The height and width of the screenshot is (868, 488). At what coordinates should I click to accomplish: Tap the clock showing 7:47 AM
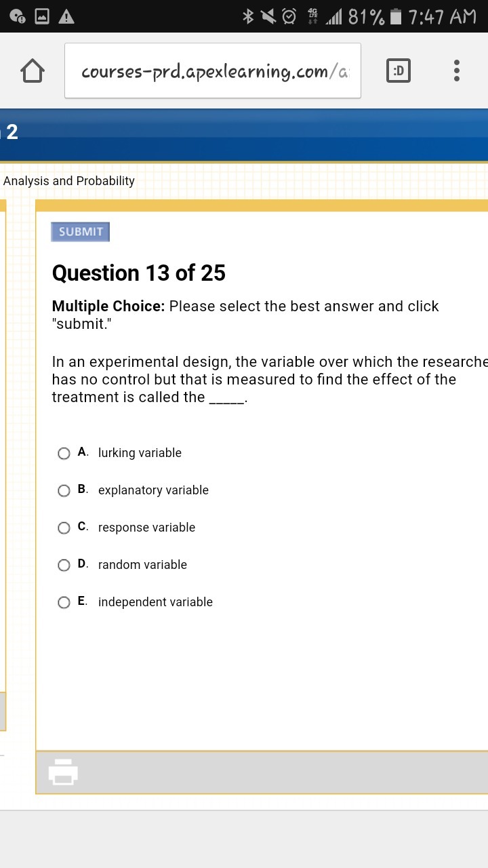point(443,17)
